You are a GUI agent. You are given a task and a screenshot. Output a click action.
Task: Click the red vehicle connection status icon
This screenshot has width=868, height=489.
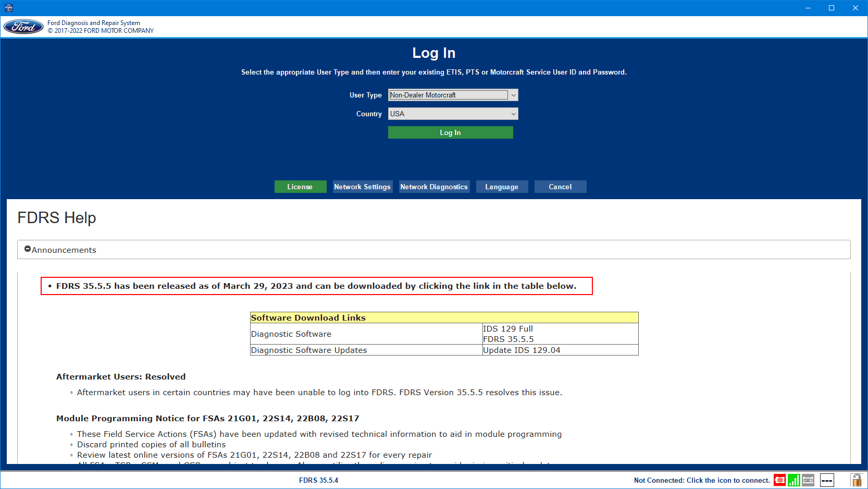point(779,480)
